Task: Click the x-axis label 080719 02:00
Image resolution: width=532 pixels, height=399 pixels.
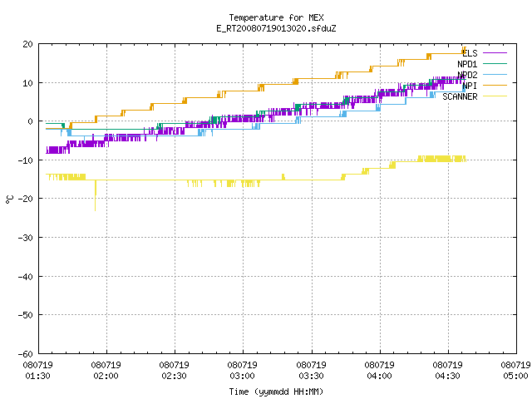Action: (106, 371)
